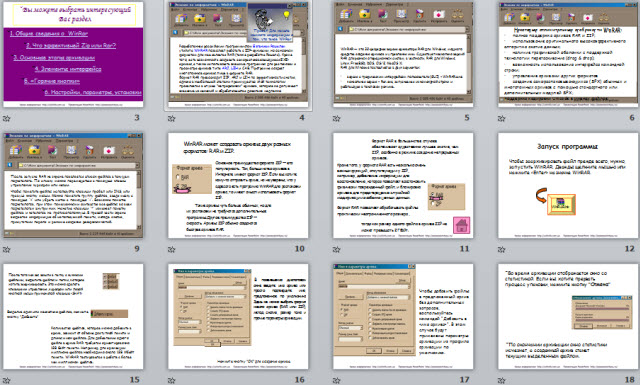This screenshot has height=385, width=640.
Task: Play animation star icon under slide 3
Action: (x=7, y=118)
